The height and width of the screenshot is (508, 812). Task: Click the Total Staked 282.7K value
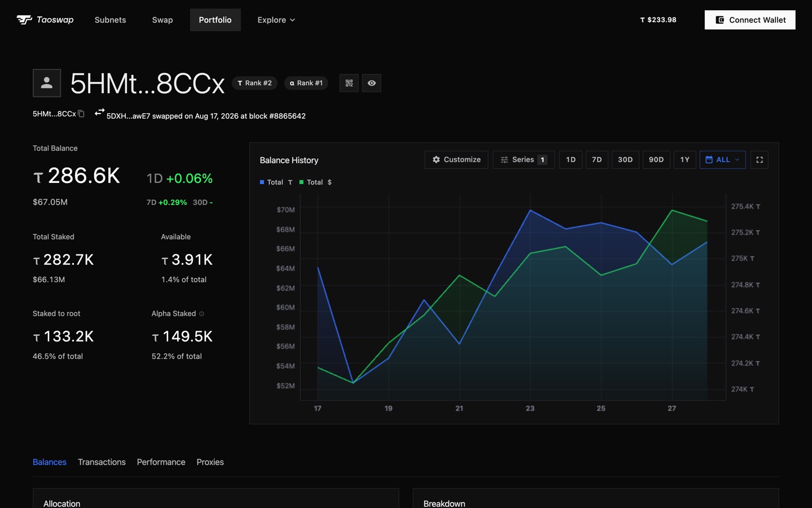click(64, 260)
